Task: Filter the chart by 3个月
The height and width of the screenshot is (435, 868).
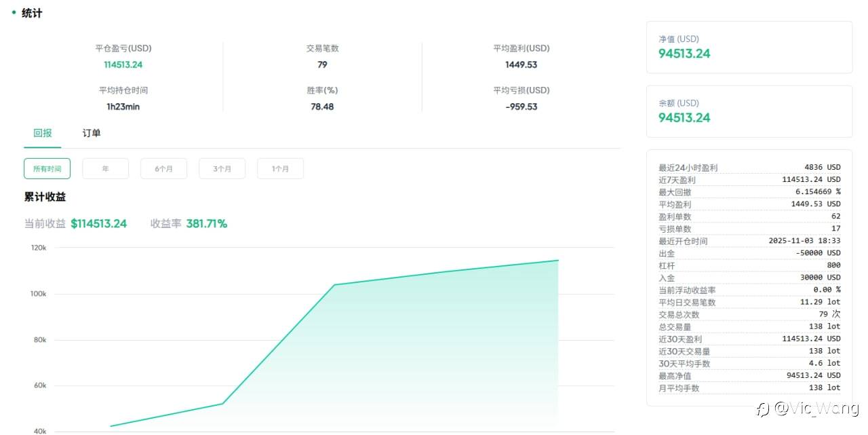Action: click(222, 168)
